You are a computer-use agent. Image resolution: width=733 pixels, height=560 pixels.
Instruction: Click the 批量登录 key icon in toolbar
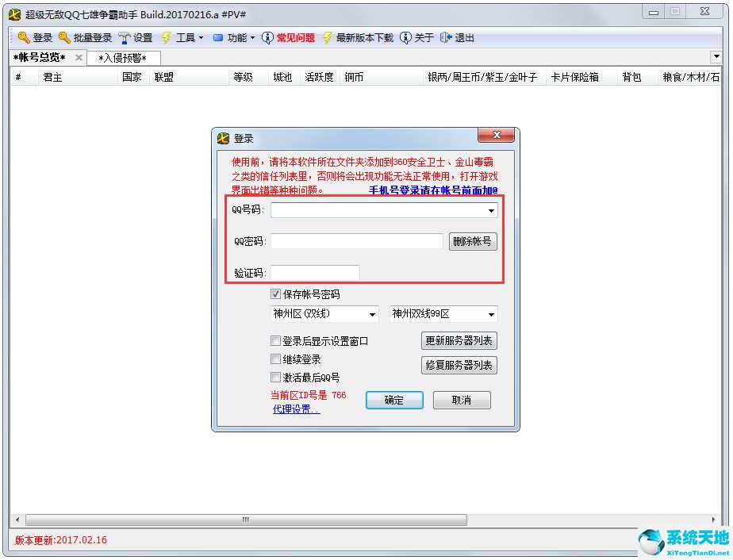click(x=64, y=37)
